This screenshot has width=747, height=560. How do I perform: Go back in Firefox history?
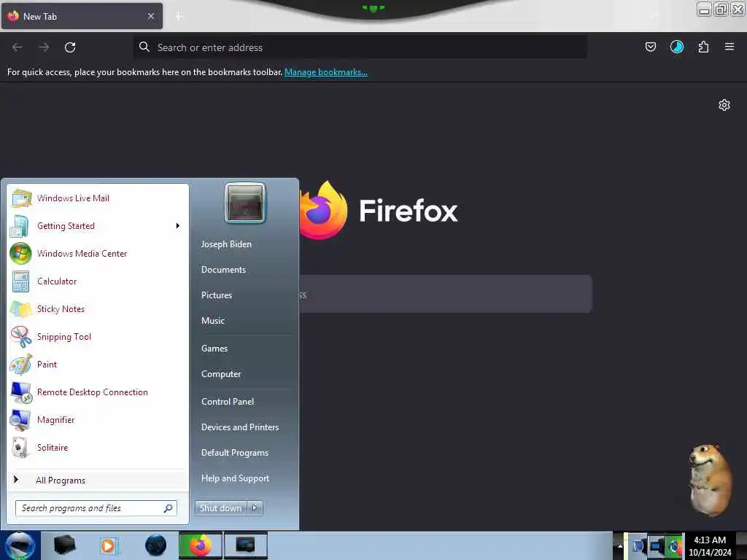click(x=18, y=47)
